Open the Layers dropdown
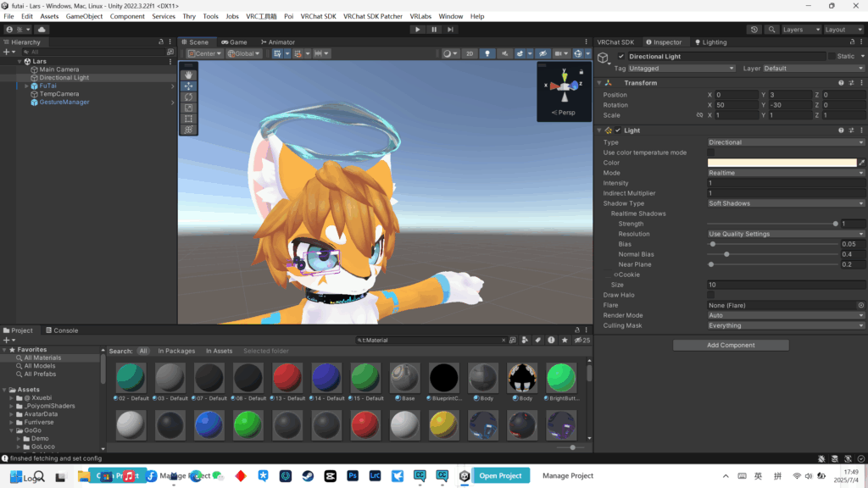 pyautogui.click(x=800, y=30)
